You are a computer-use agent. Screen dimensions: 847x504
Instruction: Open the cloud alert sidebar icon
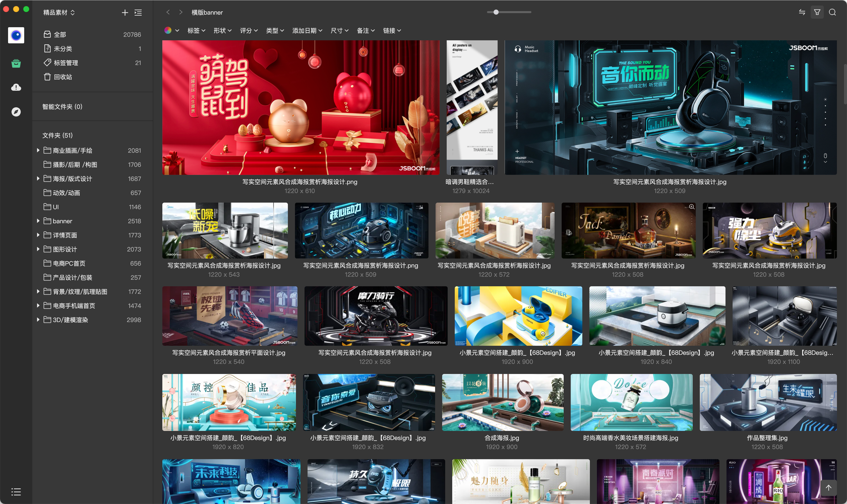pos(16,88)
